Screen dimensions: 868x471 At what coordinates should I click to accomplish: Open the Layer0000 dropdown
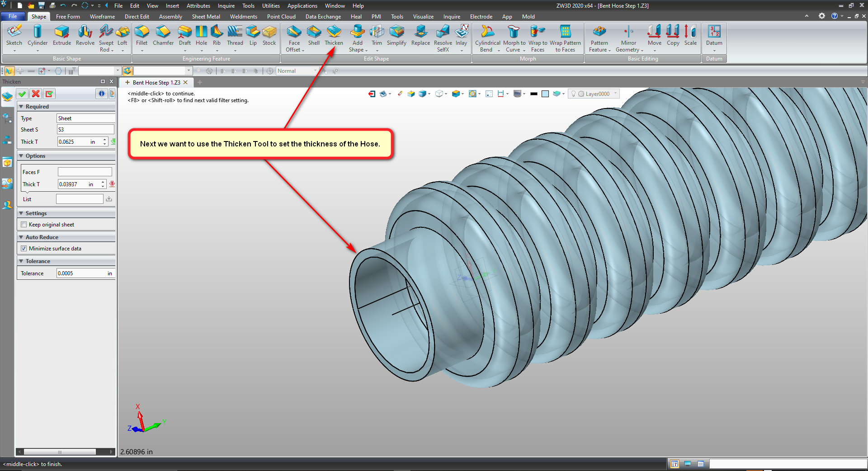[615, 94]
